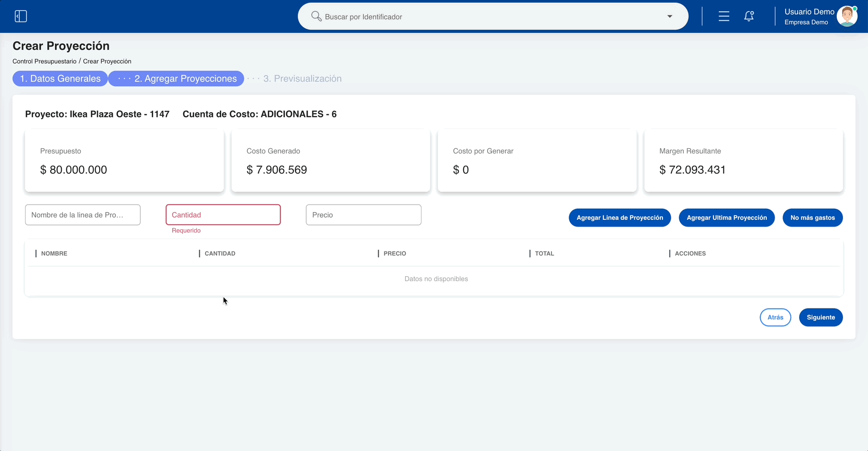This screenshot has height=451, width=868.
Task: Click the ACCIONES column header
Action: coord(690,253)
